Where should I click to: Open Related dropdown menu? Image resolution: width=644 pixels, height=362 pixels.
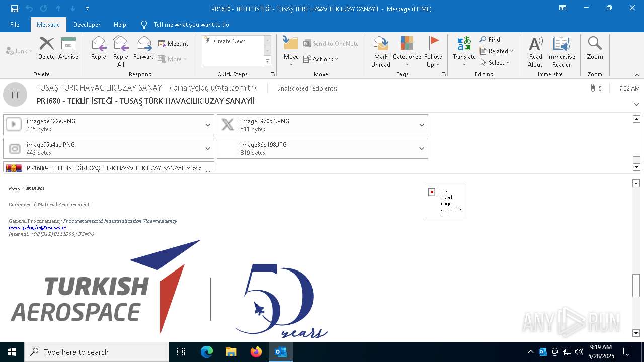click(x=497, y=51)
